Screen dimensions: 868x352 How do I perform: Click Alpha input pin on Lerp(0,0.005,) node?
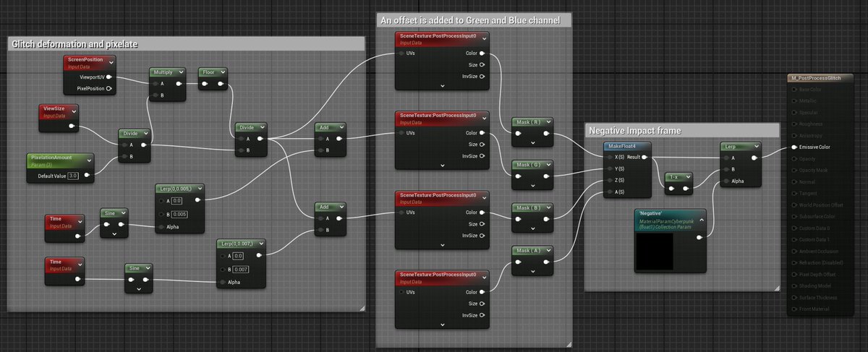[x=160, y=227]
